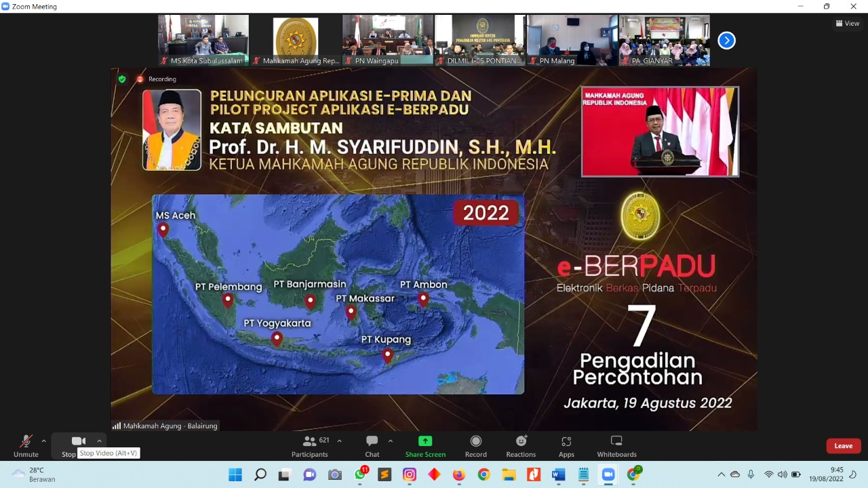The image size is (868, 488).
Task: Open Whiteboards
Action: pos(616,445)
